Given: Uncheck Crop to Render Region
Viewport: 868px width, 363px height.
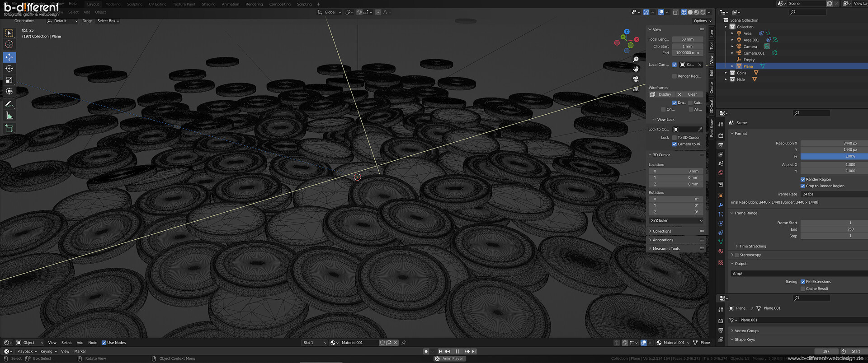Looking at the screenshot, I should (x=803, y=186).
